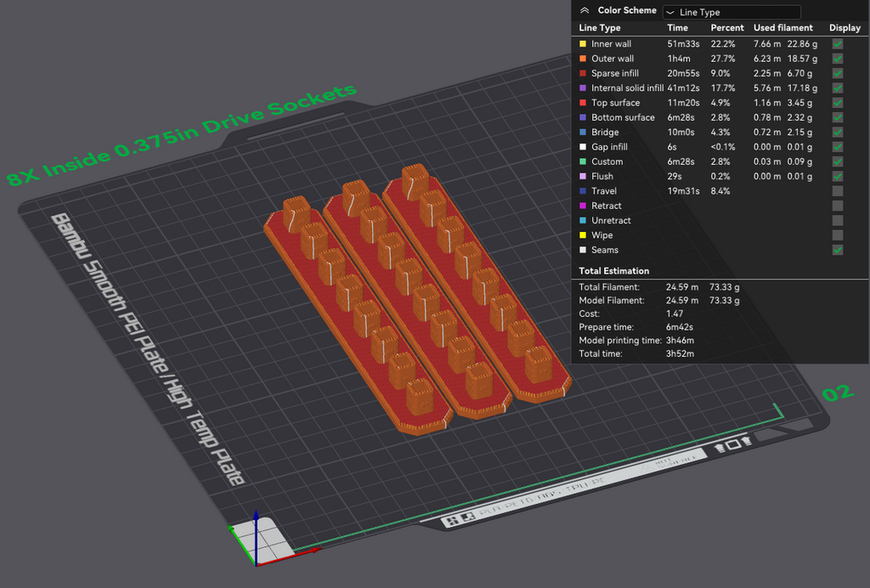
Task: Click the white Seams color swatch
Action: pyautogui.click(x=583, y=250)
